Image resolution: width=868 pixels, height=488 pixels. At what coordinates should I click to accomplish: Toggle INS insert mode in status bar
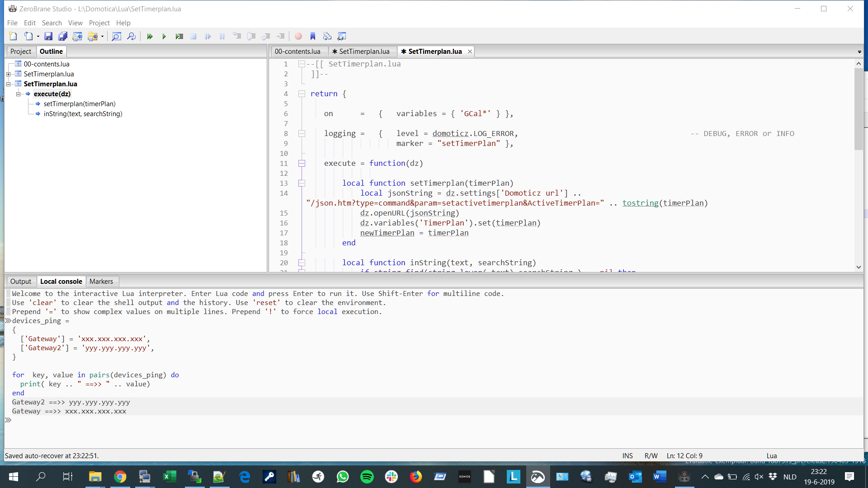point(627,455)
